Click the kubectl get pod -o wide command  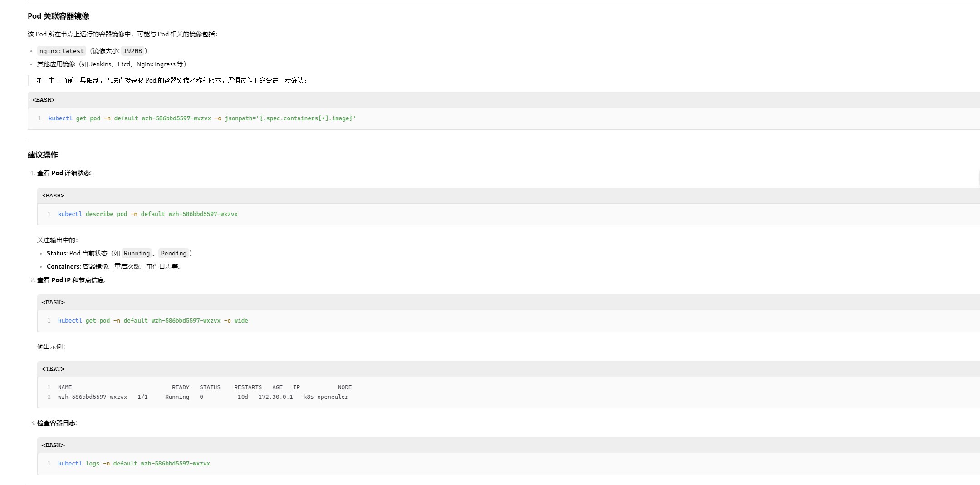[152, 321]
